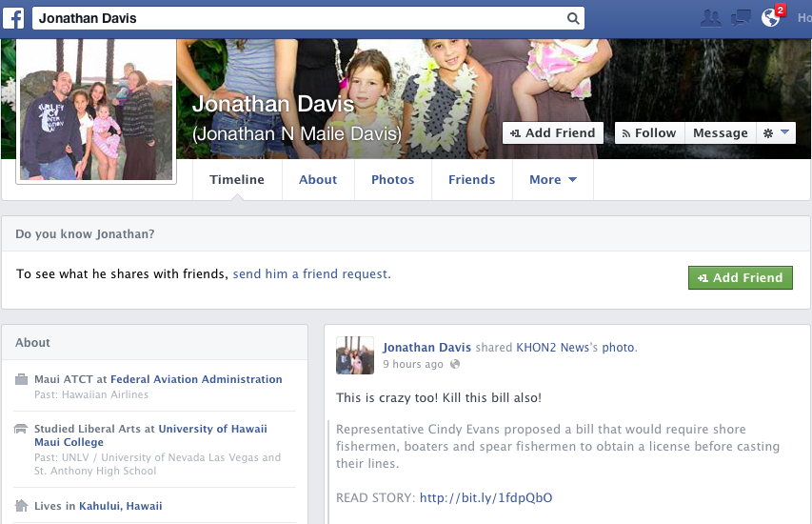Screen dimensions: 812x524
Task: Click the Federal Aviation Administration link
Action: [196, 379]
